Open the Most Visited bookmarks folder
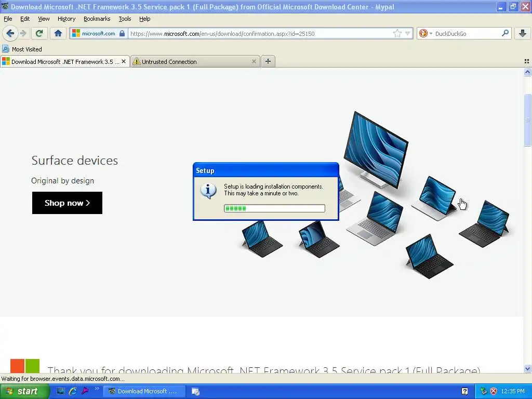Screen dimensions: 532x399 pos(22,49)
